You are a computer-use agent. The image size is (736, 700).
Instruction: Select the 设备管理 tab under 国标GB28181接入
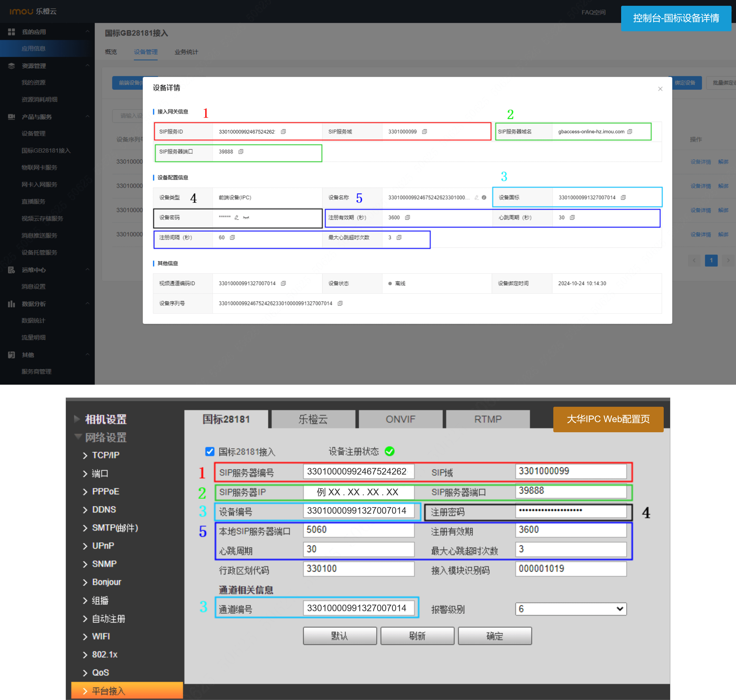146,52
